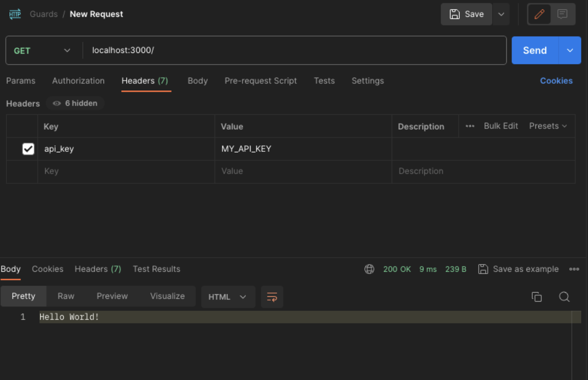Open the more actions ellipsis in response bar

coord(574,269)
